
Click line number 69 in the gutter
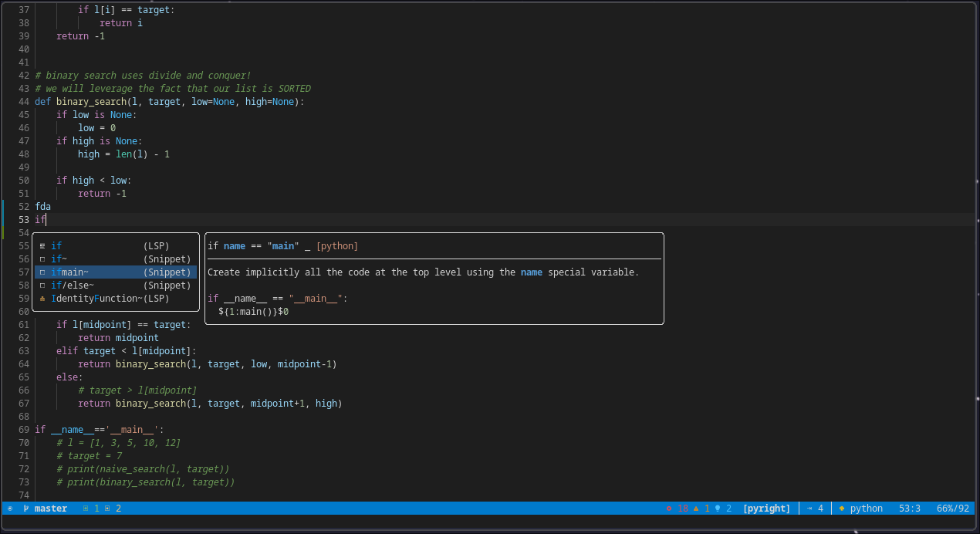tap(22, 430)
